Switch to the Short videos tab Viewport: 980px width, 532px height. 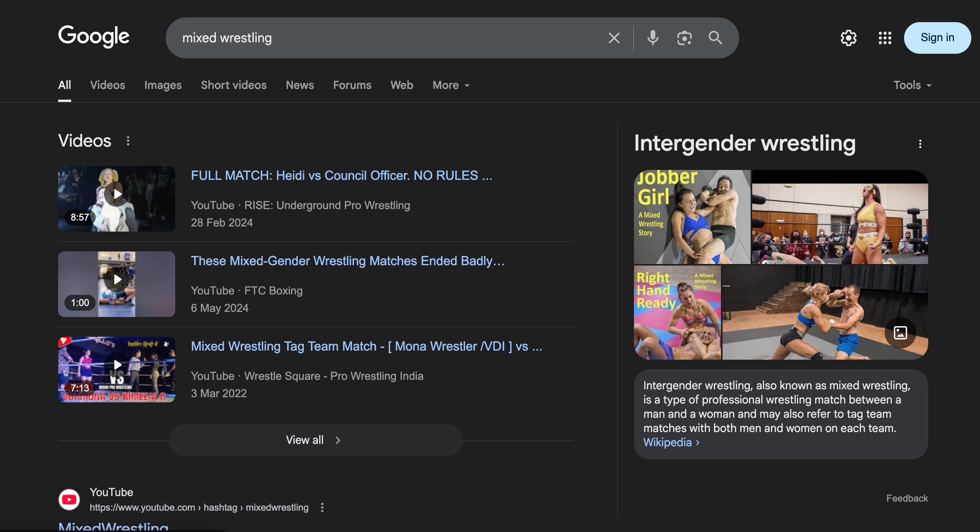coord(234,85)
